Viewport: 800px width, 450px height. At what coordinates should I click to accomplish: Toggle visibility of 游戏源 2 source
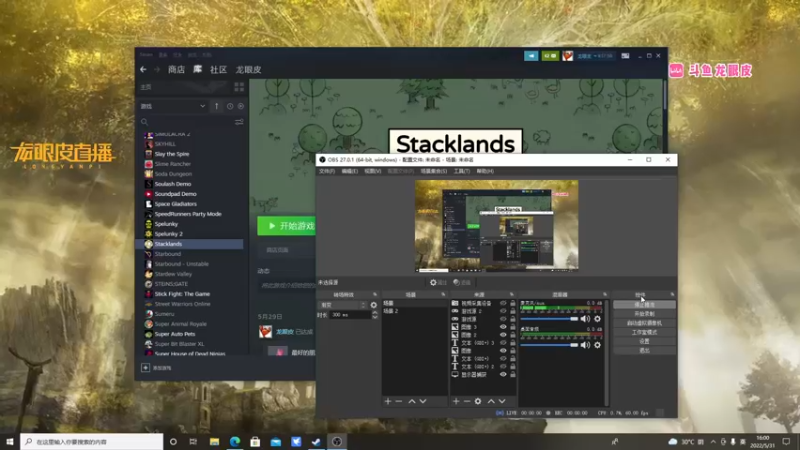pyautogui.click(x=503, y=311)
